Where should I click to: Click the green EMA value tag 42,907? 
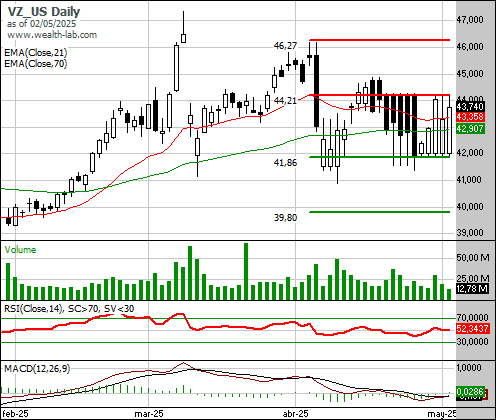click(x=470, y=128)
